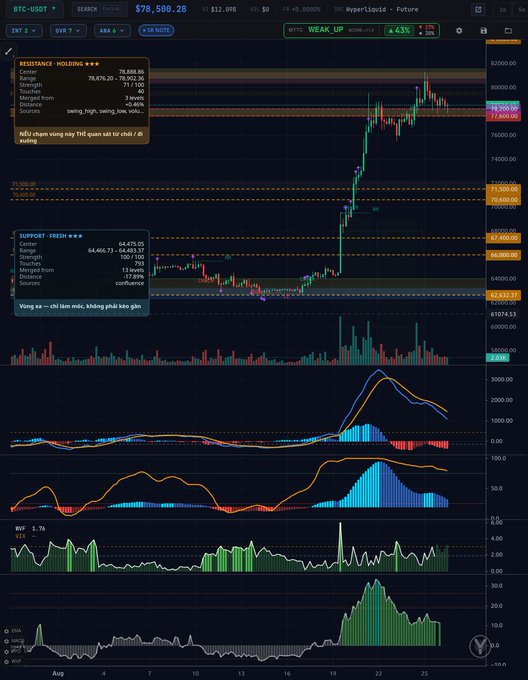Activate the pencil drawing tool icon

tap(8, 52)
